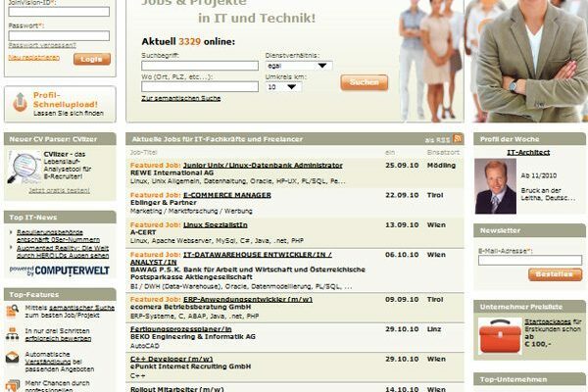This screenshot has height=392, width=588.
Task: Open the IT-Architect profile photo
Action: (x=495, y=186)
